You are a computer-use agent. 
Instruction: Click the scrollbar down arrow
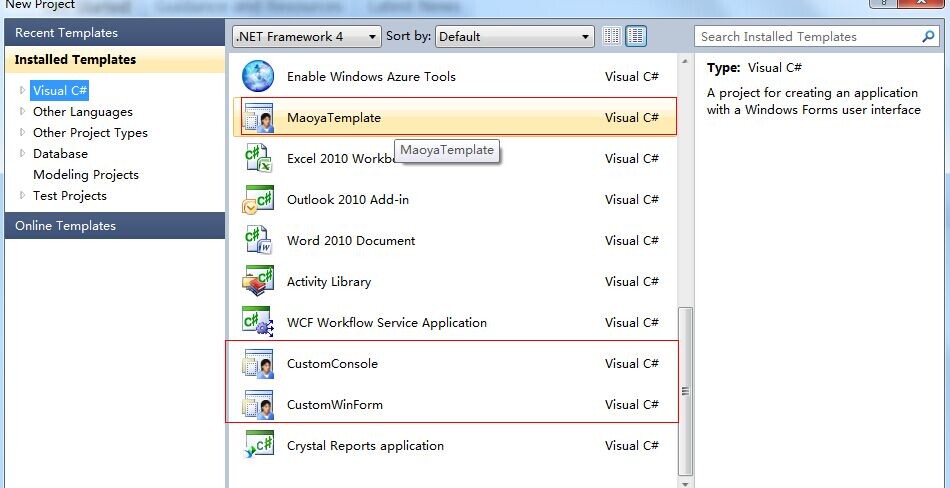coord(685,483)
